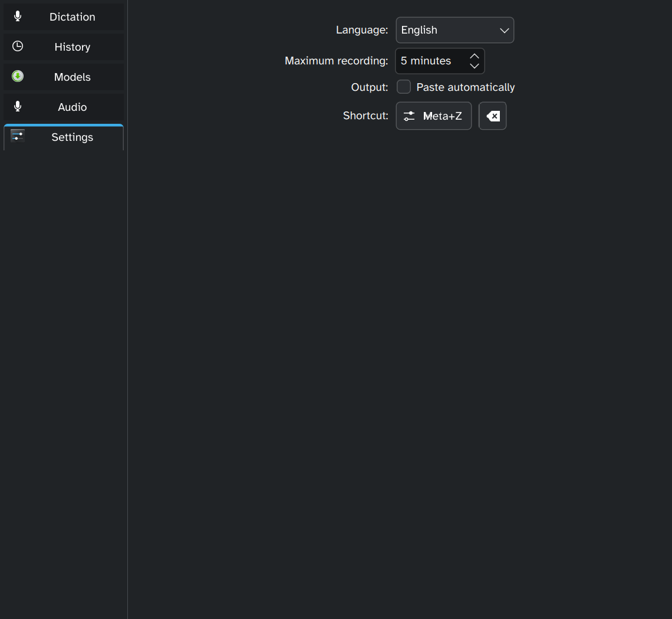Click the Language: label

click(x=362, y=30)
